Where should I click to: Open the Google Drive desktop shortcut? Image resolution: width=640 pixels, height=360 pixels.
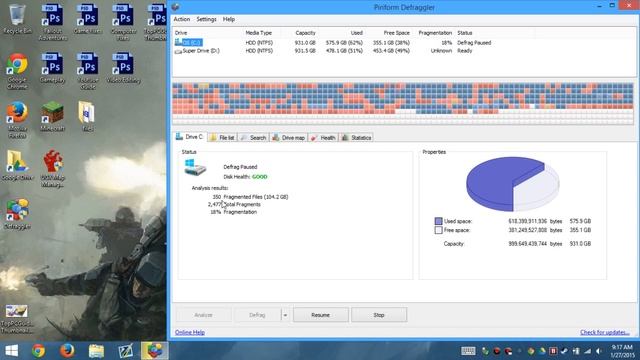[17, 165]
